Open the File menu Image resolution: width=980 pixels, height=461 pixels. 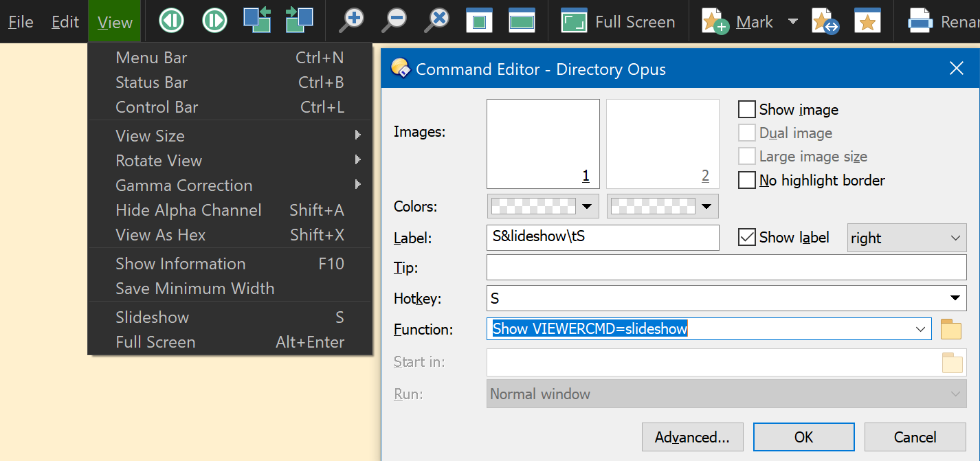coord(21,22)
